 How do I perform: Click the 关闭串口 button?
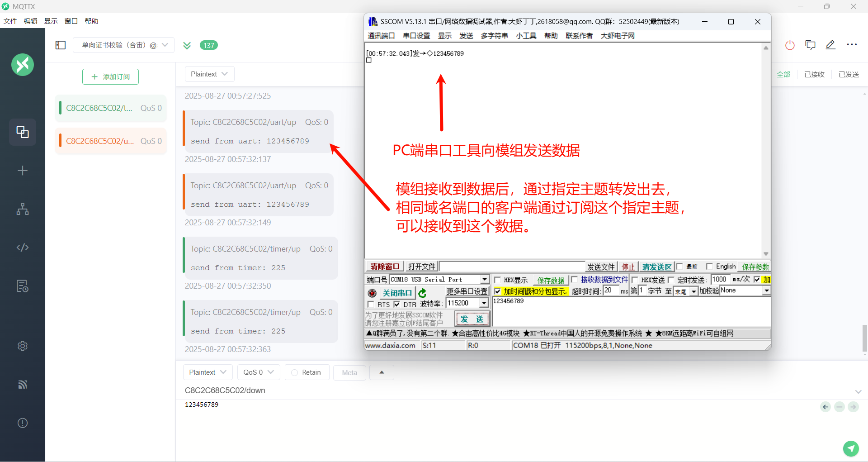(x=397, y=293)
